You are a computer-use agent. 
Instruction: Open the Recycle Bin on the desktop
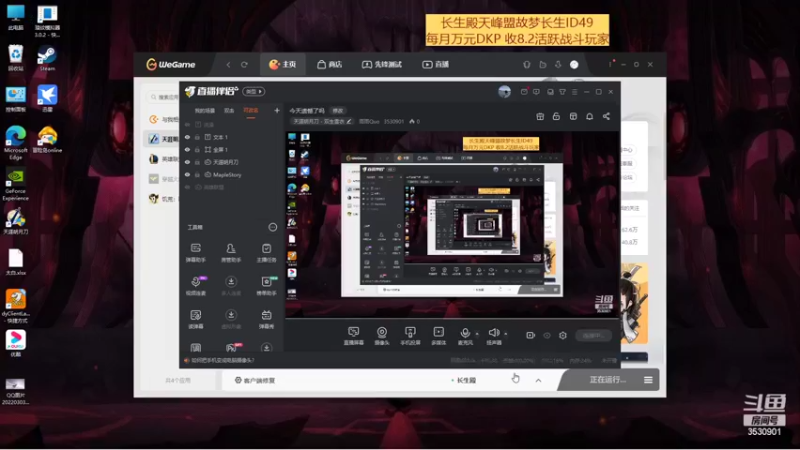coord(16,58)
